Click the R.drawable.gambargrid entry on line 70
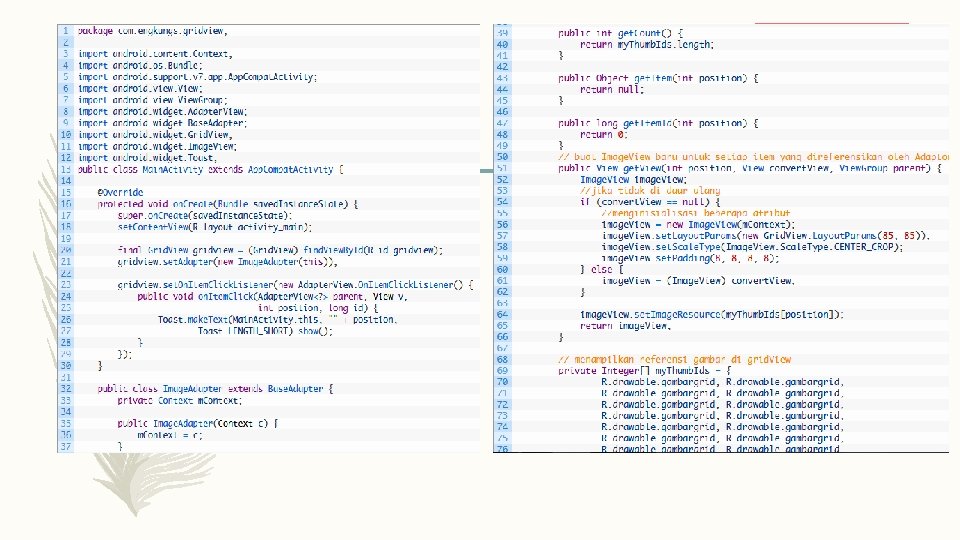The image size is (960, 540). tap(723, 382)
